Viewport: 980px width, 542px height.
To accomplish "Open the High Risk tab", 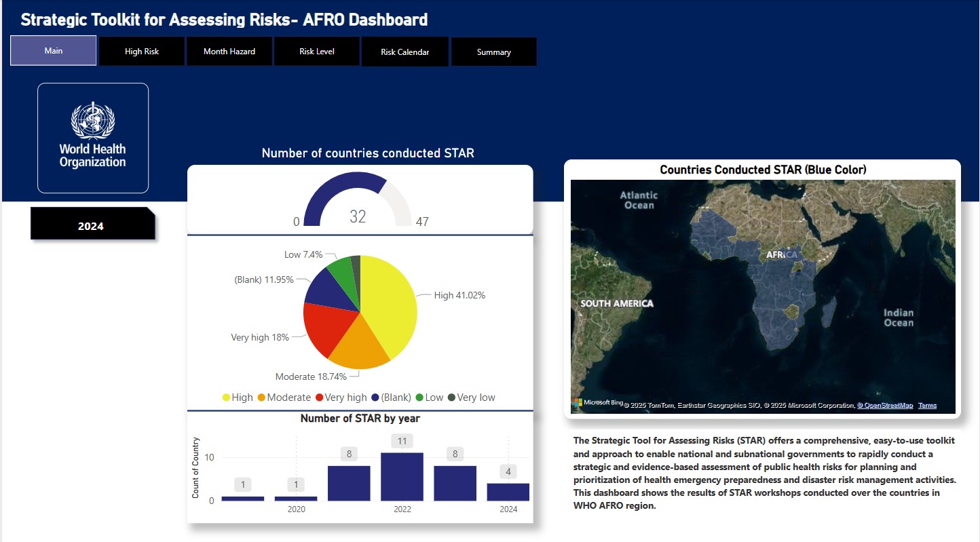I will pos(142,52).
